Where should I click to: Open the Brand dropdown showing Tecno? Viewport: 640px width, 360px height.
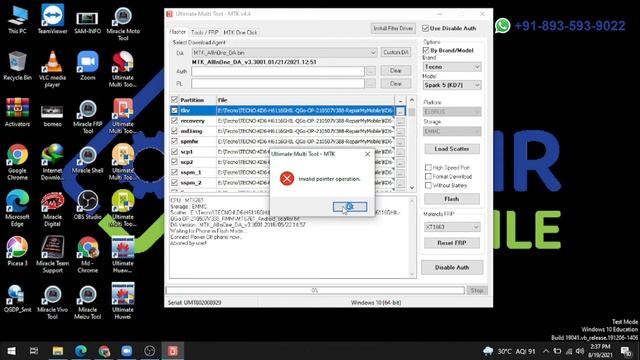[x=452, y=67]
